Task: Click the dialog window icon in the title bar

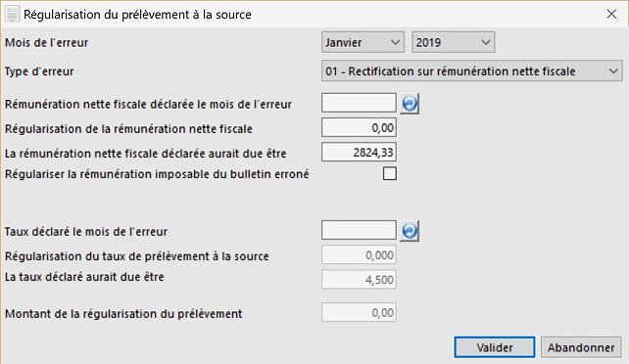Action: [x=12, y=14]
